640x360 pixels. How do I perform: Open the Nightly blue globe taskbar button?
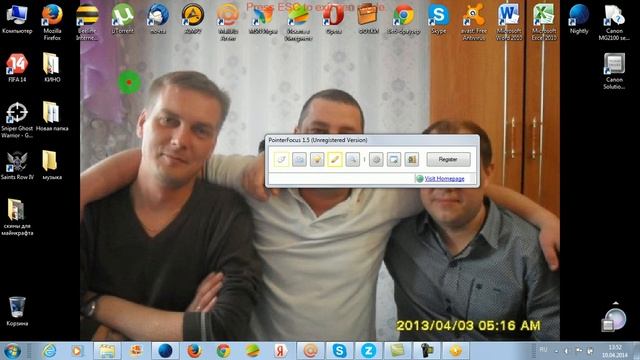point(165,351)
